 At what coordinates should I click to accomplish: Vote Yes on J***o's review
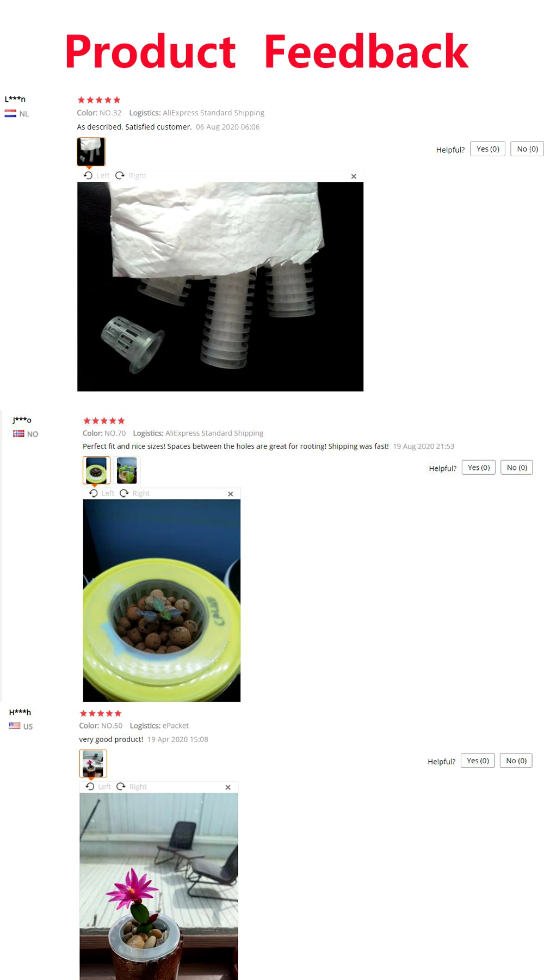pos(479,468)
